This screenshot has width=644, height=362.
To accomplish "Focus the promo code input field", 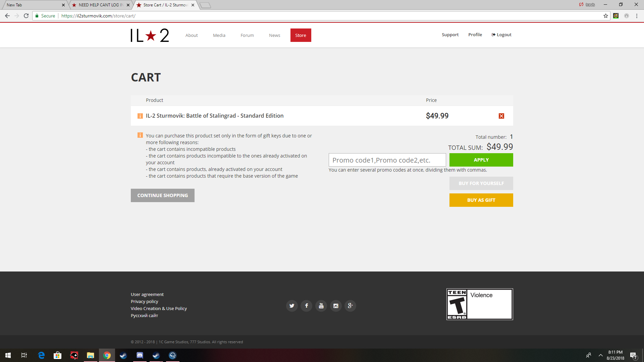I will [x=387, y=160].
